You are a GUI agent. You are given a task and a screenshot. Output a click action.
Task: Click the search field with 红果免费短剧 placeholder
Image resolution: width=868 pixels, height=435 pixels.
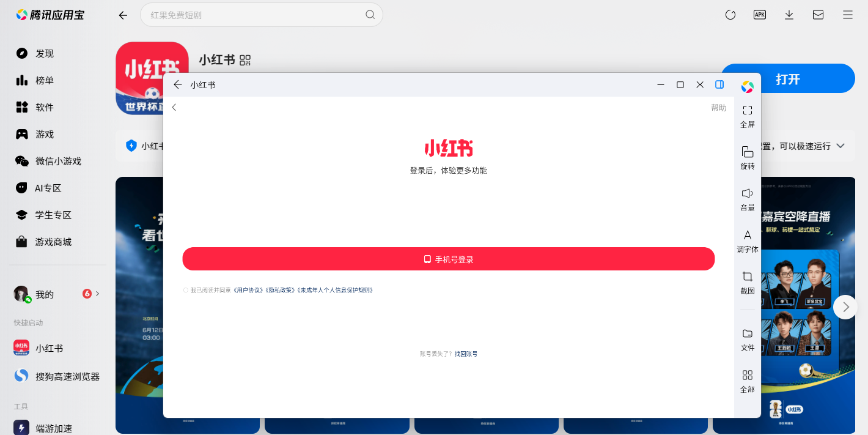point(261,15)
